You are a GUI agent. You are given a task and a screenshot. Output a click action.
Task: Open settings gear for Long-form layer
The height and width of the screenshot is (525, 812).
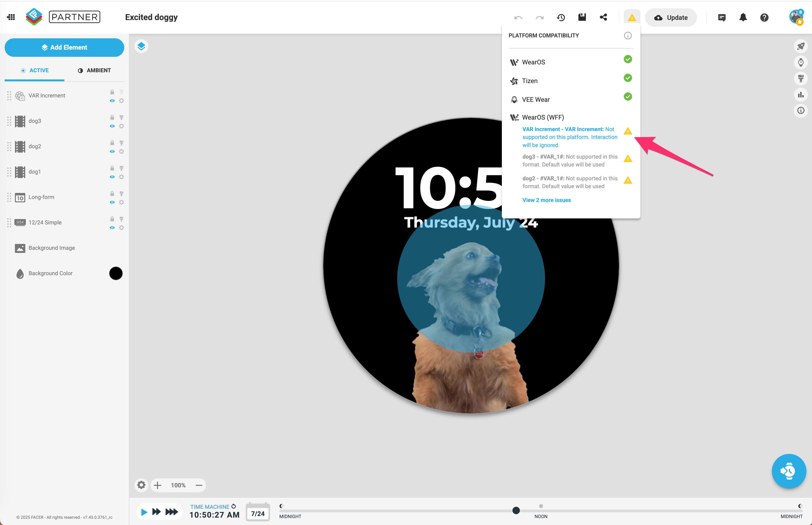pos(121,202)
